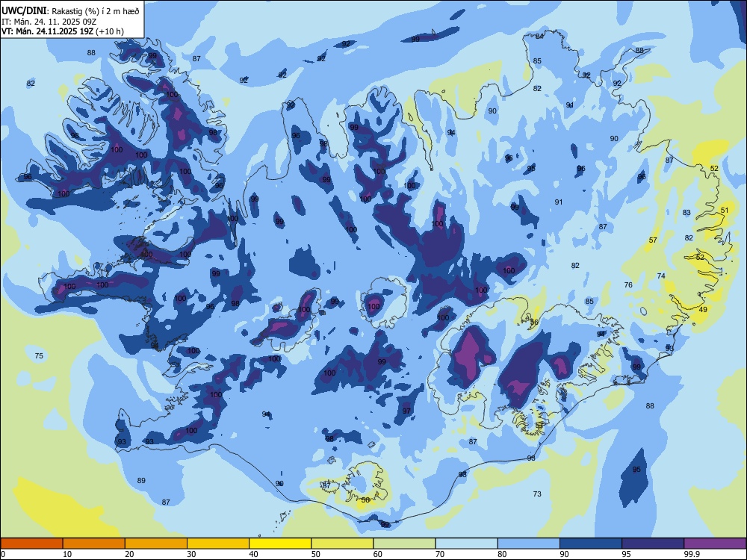
Task: Click the '83' humidity value on the map
Action: [x=686, y=212]
